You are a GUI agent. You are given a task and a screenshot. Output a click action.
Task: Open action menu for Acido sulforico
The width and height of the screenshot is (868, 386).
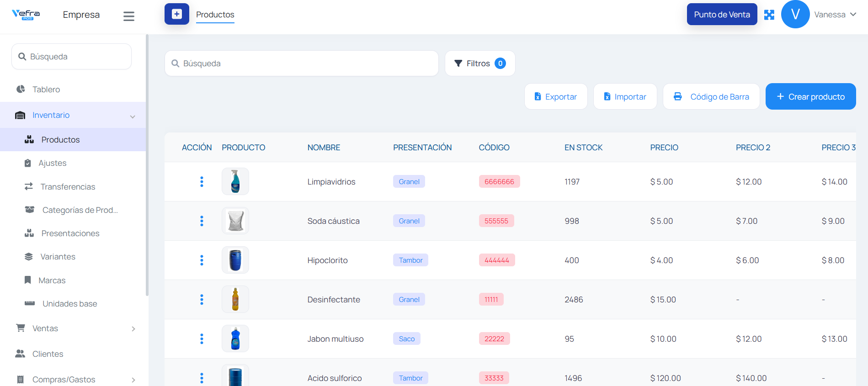pos(202,378)
